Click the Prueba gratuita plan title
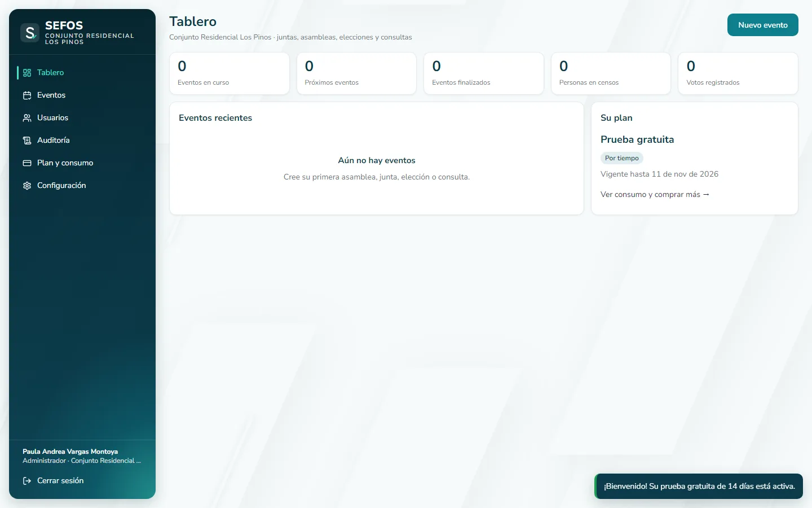 click(637, 139)
